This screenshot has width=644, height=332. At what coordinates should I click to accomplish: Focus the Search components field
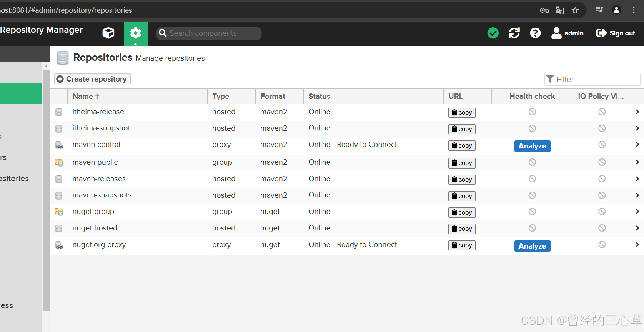point(209,33)
